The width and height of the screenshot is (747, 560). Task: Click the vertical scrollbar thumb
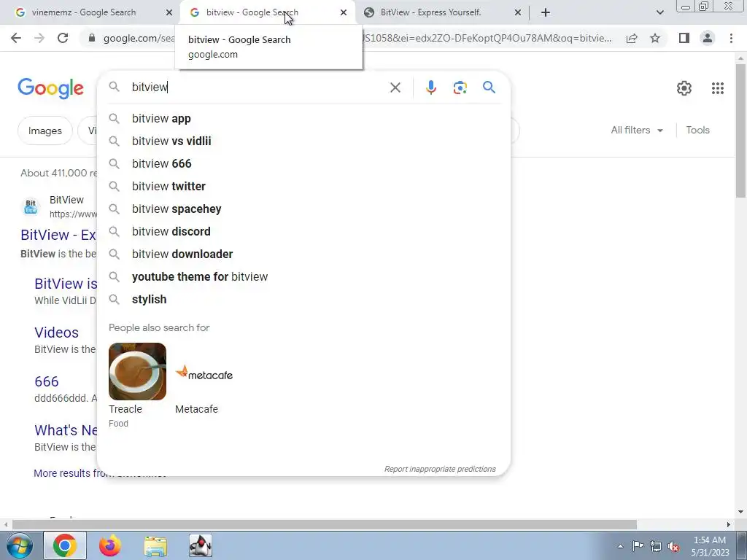(x=740, y=130)
